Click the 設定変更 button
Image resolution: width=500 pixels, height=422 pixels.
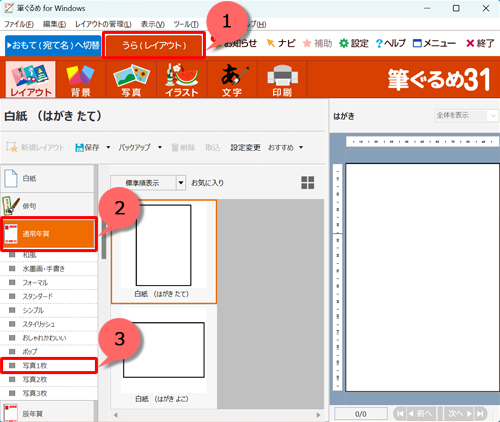(x=245, y=147)
